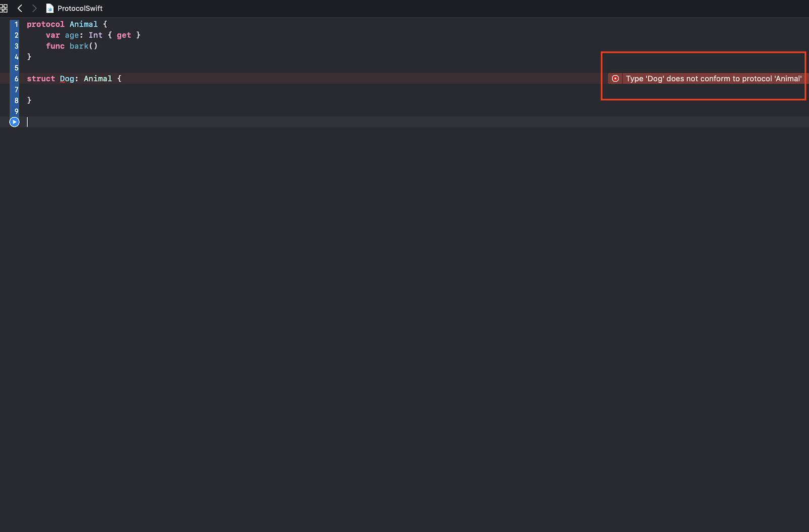Click the closing brace on line 8
The image size is (809, 532).
(29, 100)
